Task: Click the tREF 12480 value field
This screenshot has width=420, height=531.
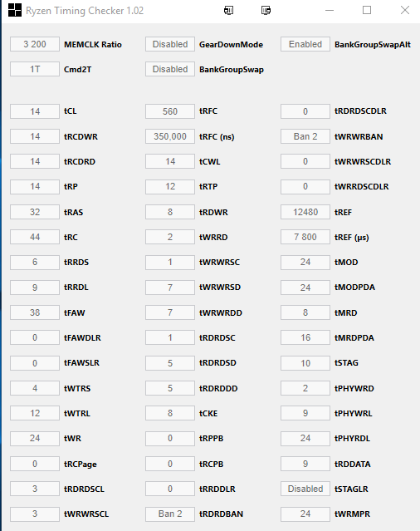Action: [305, 212]
